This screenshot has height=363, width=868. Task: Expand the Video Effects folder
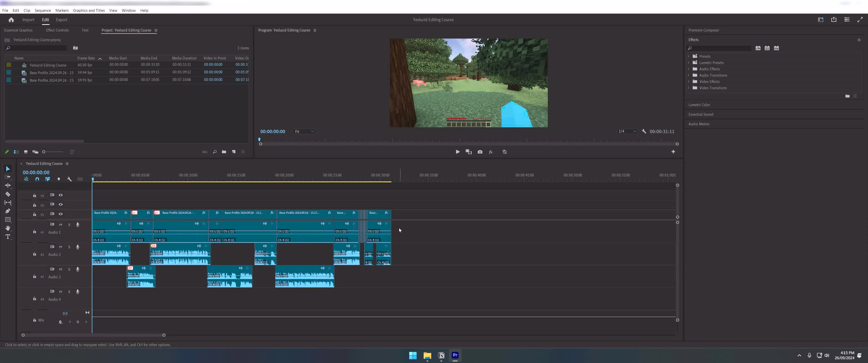coord(688,81)
